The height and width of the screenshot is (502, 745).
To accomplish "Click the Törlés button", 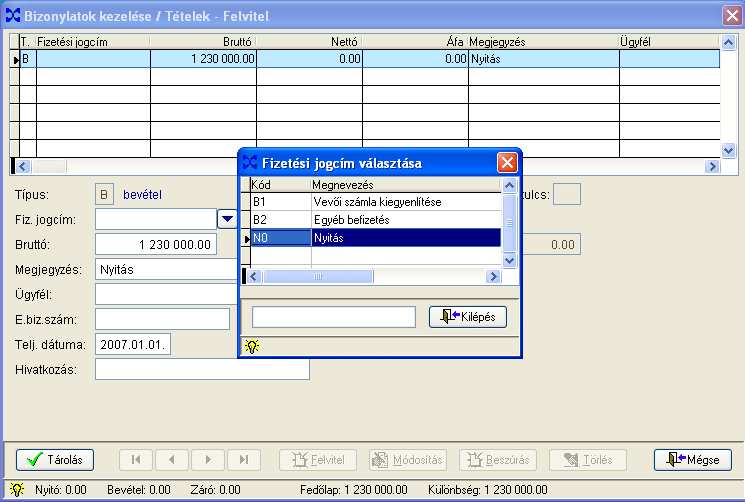I will [588, 460].
